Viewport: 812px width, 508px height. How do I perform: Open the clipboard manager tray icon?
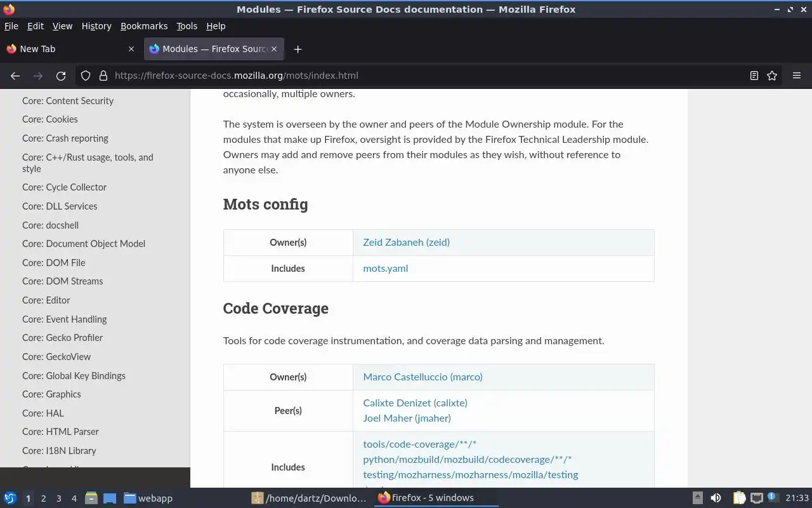pyautogui.click(x=739, y=498)
